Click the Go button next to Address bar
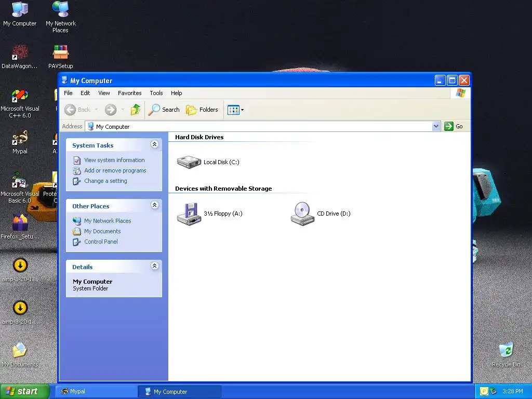This screenshot has height=399, width=532. click(x=454, y=127)
